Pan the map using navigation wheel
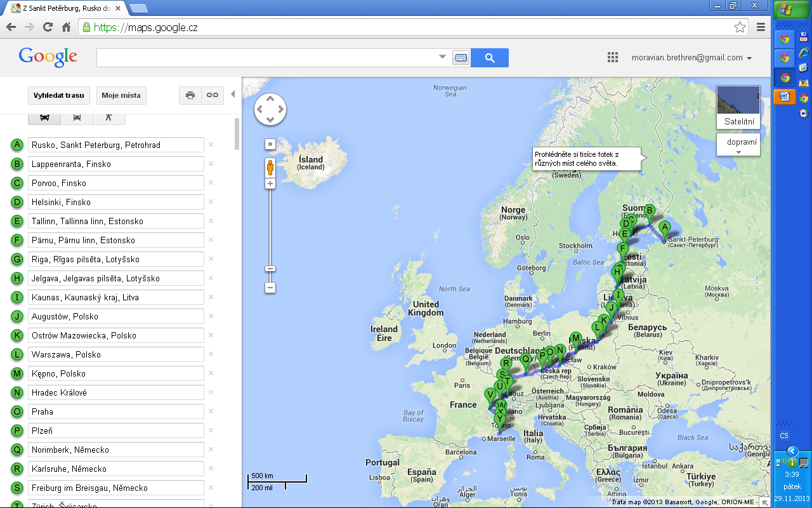This screenshot has width=812, height=508. click(270, 109)
